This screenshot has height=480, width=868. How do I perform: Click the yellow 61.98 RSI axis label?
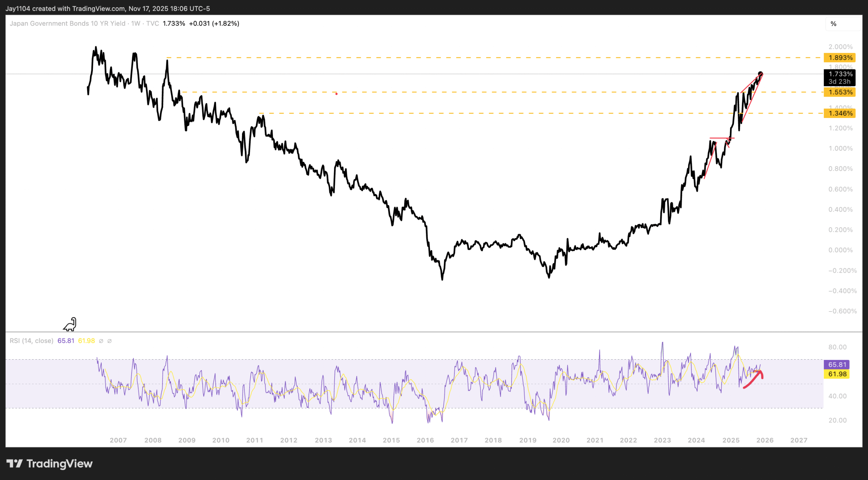837,374
